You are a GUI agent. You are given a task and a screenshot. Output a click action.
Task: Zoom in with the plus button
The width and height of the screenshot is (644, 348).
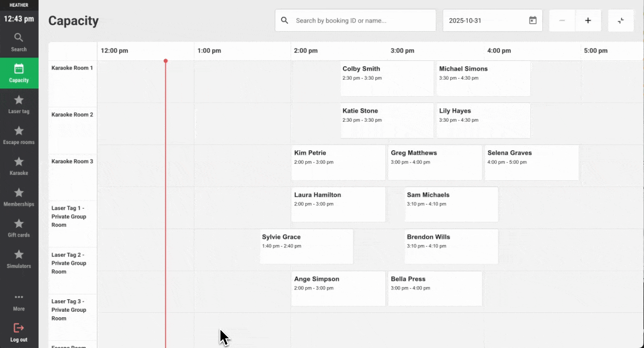click(x=588, y=21)
